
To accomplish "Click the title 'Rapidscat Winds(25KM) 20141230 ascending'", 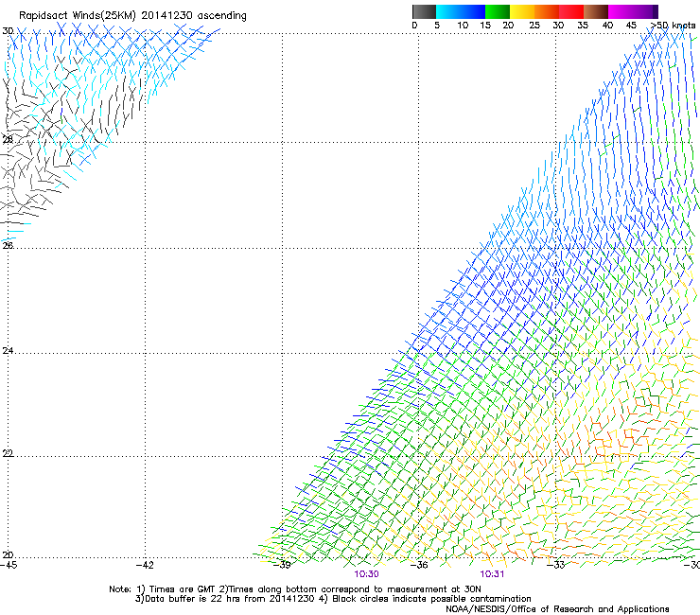I will (132, 16).
